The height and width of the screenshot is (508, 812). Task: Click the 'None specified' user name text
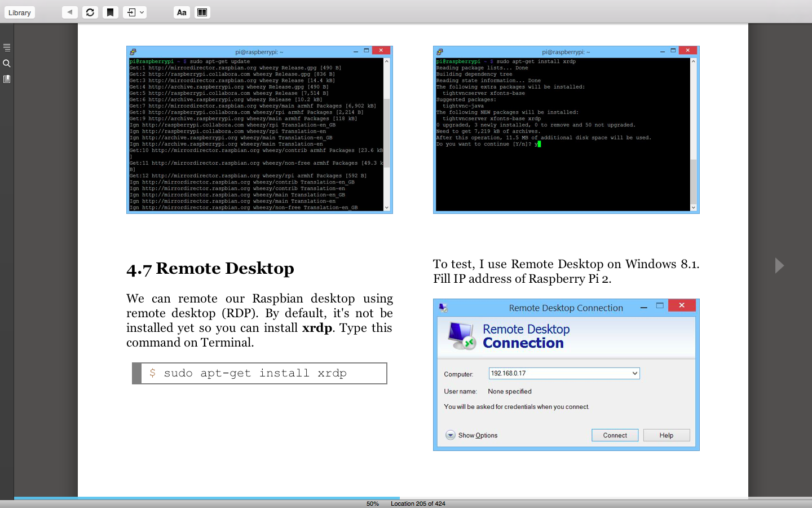pyautogui.click(x=510, y=391)
